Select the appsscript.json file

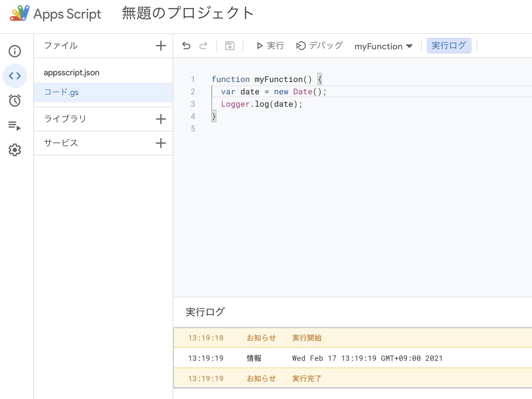click(x=72, y=73)
